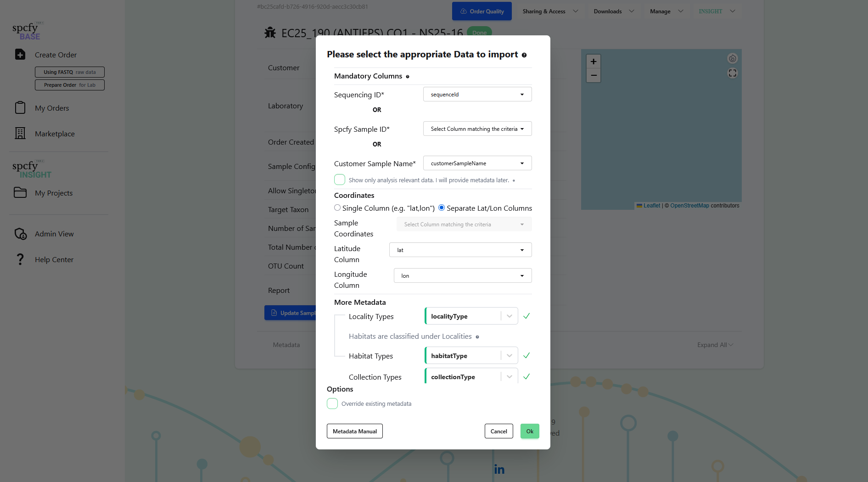Image resolution: width=868 pixels, height=482 pixels.
Task: Toggle map fullscreen mode
Action: click(x=732, y=73)
